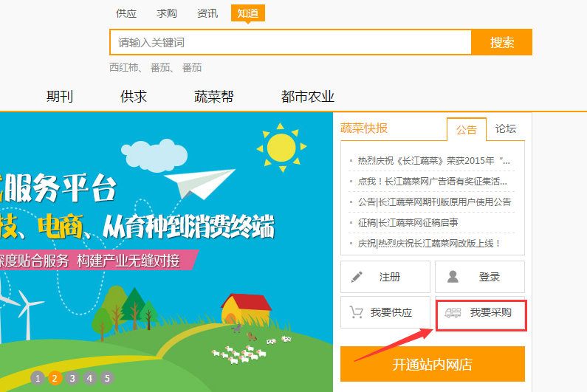Switch to the 公告 tab
The width and height of the screenshot is (587, 392).
[467, 130]
